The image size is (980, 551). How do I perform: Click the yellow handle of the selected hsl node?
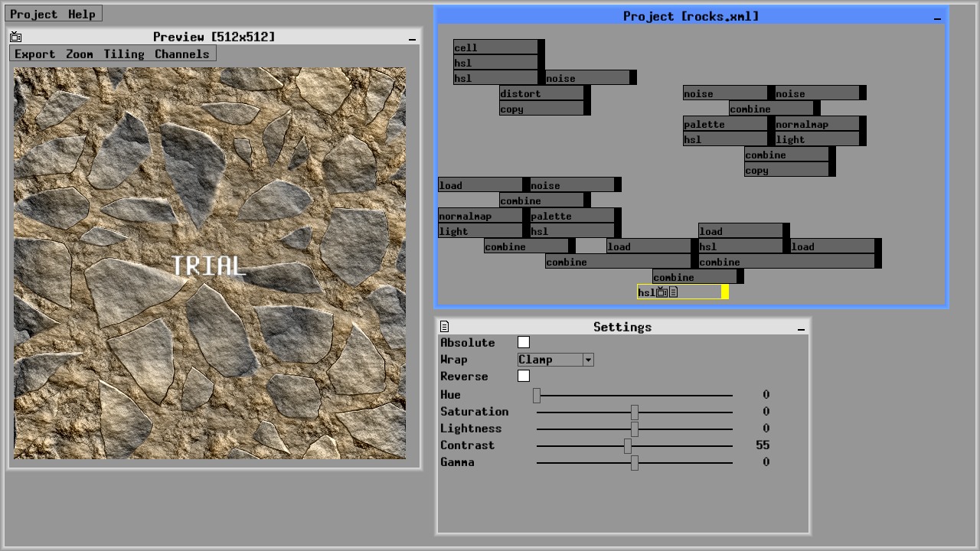(x=724, y=292)
